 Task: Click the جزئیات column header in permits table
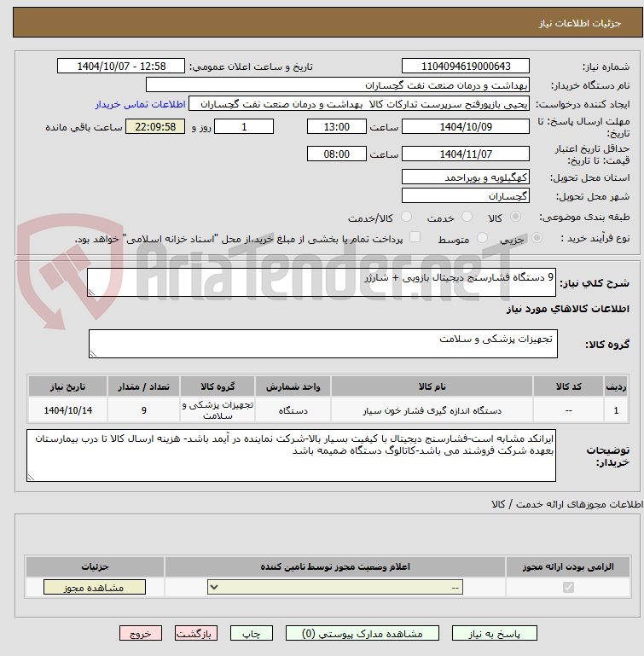[95, 566]
